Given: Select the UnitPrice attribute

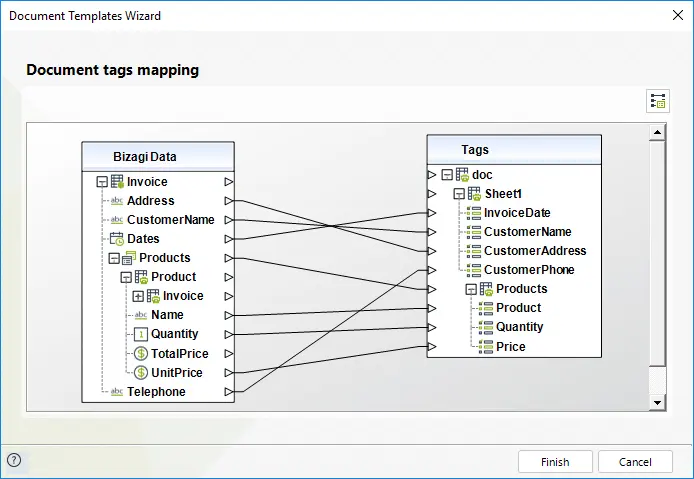Looking at the screenshot, I should (x=177, y=373).
